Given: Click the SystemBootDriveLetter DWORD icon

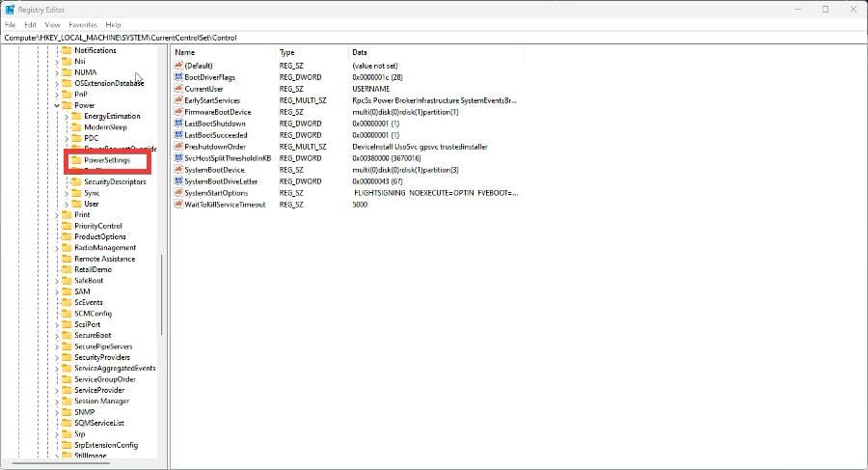Looking at the screenshot, I should (x=178, y=181).
